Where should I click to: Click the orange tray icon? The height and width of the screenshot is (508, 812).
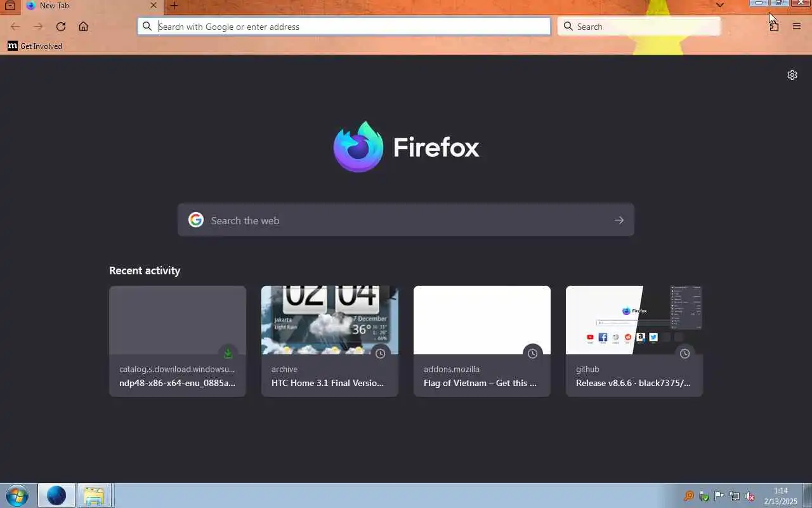(688, 496)
